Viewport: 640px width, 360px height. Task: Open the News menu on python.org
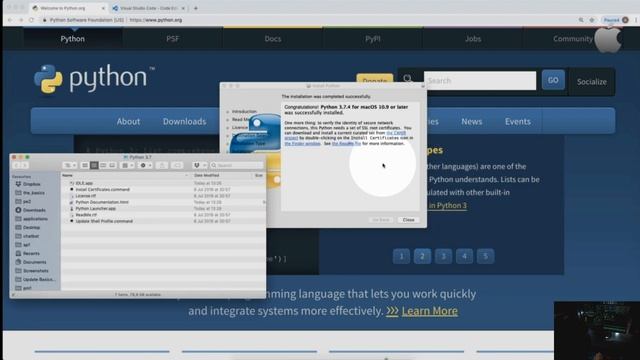pos(471,121)
